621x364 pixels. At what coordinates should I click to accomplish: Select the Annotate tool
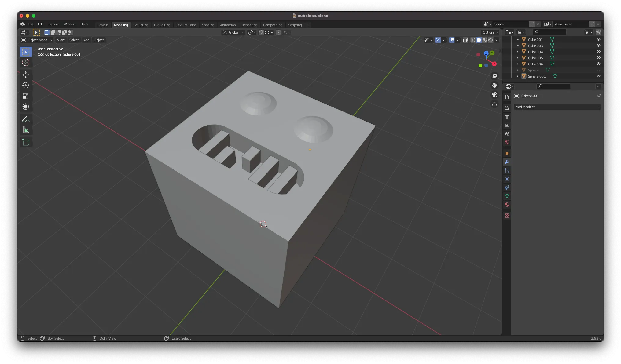coord(26,119)
